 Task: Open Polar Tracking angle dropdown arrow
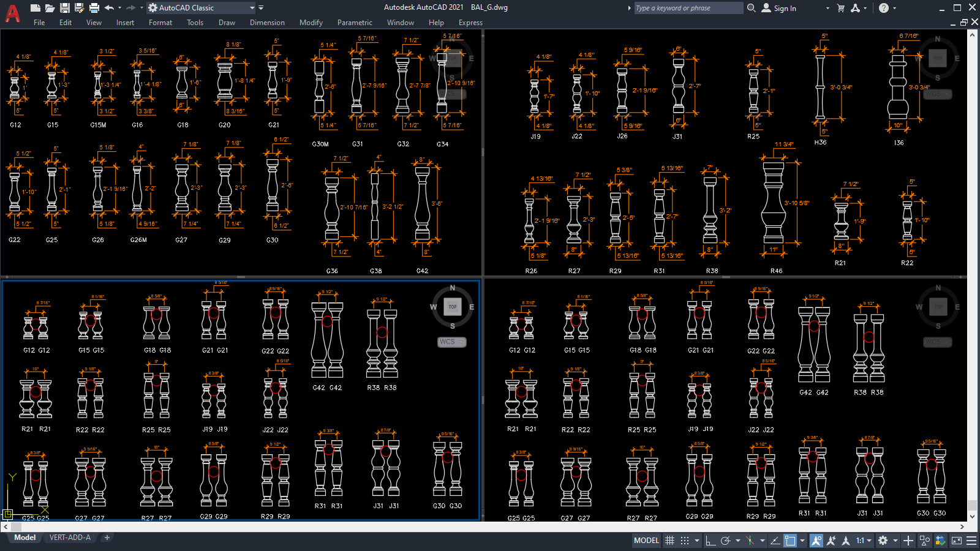[x=737, y=541]
